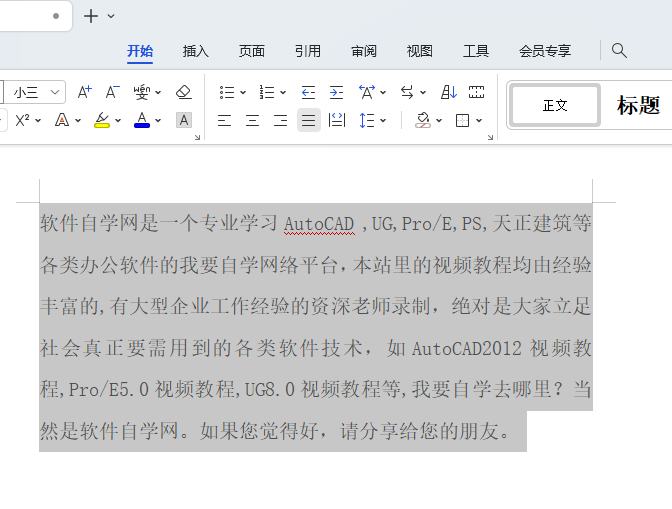Switch to the 视图 tab
Image resolution: width=672 pixels, height=509 pixels.
coord(420,51)
